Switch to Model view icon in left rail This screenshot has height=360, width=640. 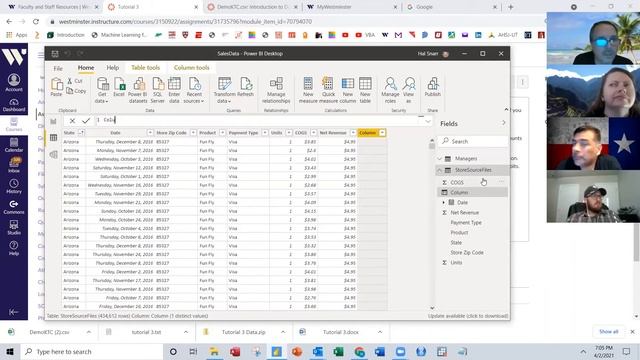click(x=53, y=154)
